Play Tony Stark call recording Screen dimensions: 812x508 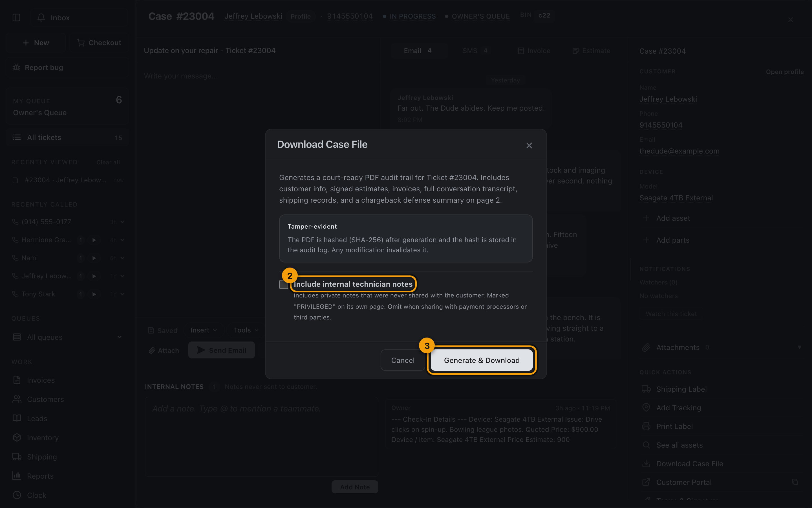tap(94, 294)
